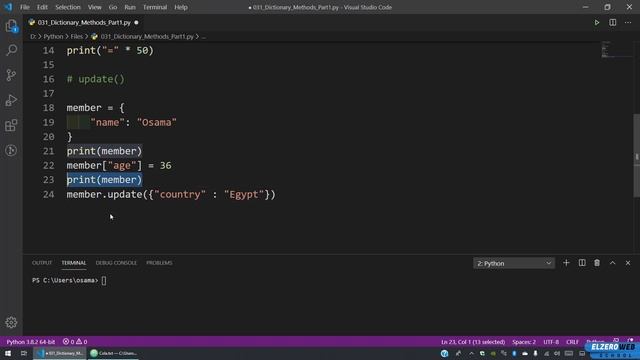Open the Edit menu
640x360 pixels.
tap(42, 7)
